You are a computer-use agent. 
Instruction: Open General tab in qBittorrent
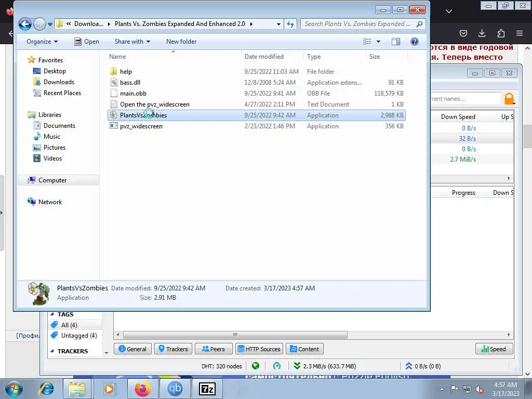pyautogui.click(x=132, y=349)
